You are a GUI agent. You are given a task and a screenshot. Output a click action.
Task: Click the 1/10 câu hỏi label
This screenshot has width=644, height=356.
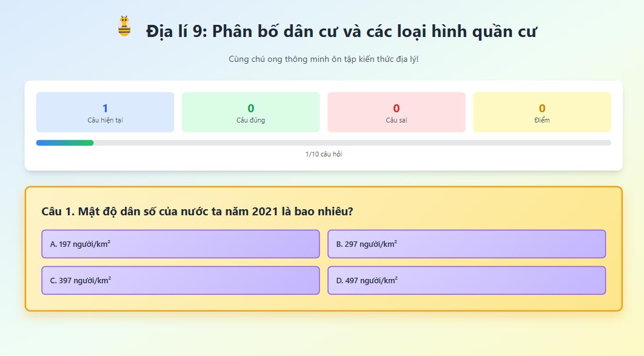(x=322, y=155)
